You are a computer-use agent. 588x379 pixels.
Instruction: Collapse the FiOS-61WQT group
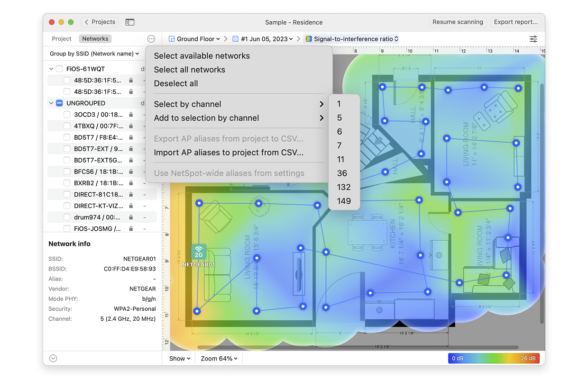click(51, 69)
